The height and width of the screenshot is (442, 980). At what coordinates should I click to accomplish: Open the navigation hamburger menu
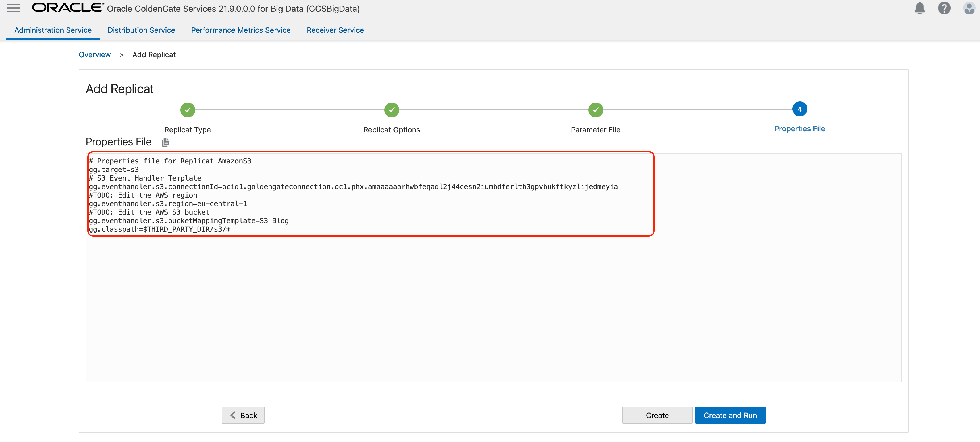coord(13,8)
